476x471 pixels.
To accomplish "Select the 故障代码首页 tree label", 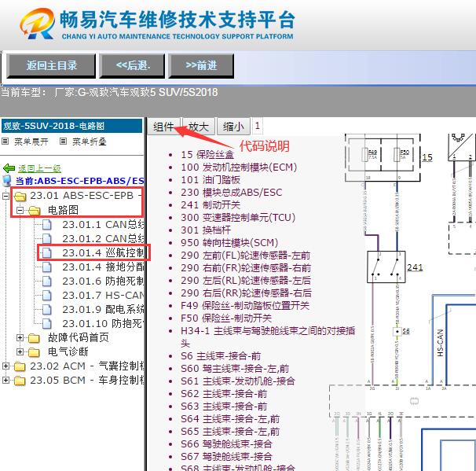I will pyautogui.click(x=79, y=337).
